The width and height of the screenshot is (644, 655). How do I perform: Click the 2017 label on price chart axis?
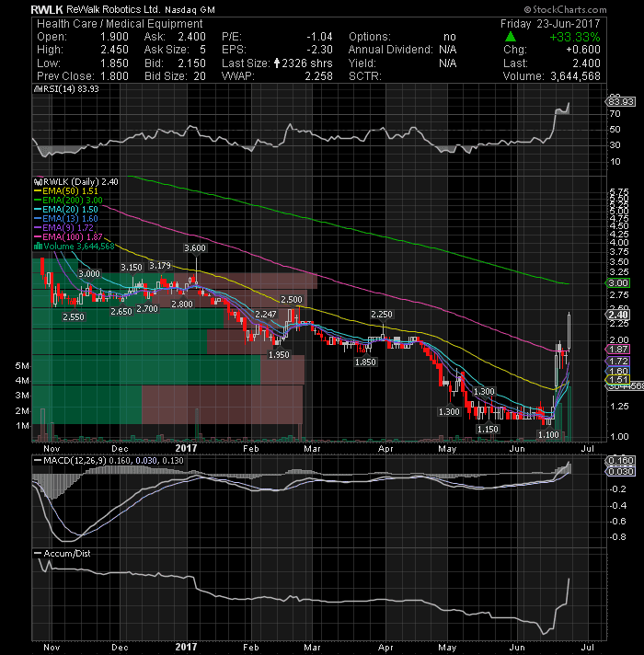point(186,448)
